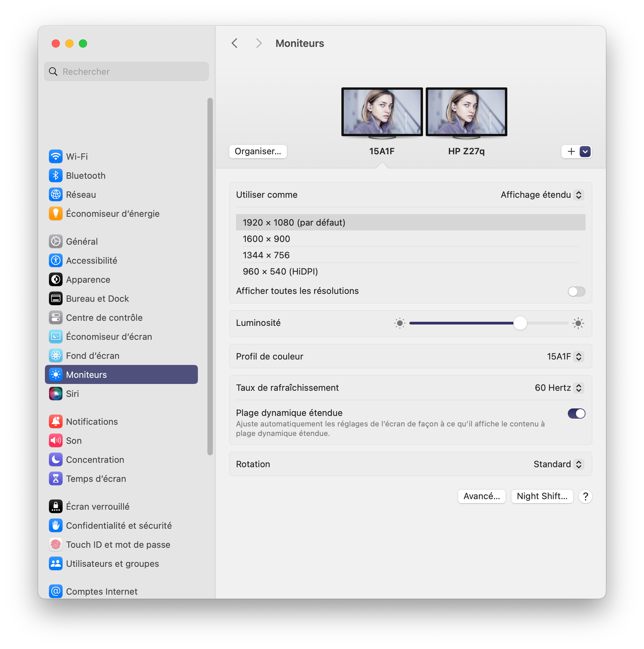Click the back navigation arrow
644x649 pixels.
coord(234,43)
